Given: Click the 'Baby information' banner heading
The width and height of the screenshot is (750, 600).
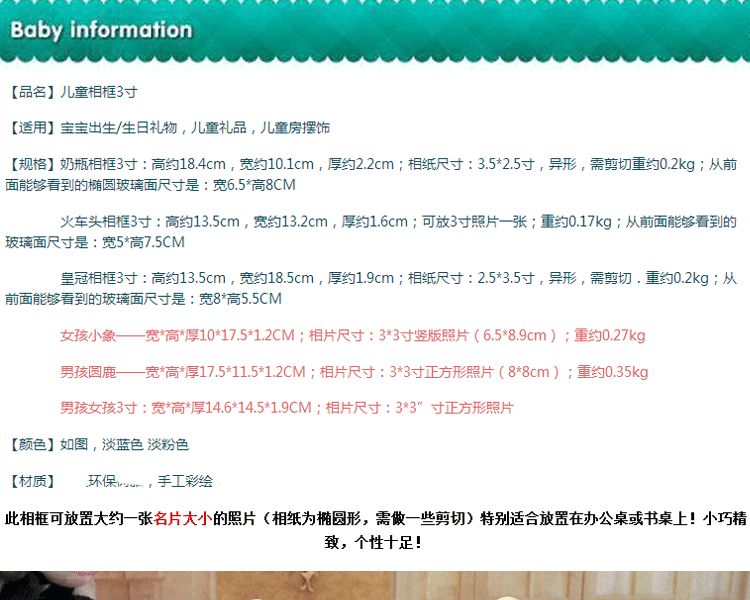Looking at the screenshot, I should pos(101,30).
